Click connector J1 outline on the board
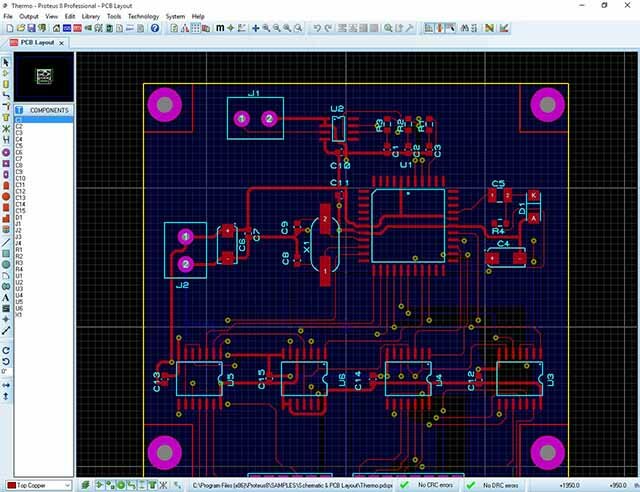The height and width of the screenshot is (492, 640). (x=256, y=118)
